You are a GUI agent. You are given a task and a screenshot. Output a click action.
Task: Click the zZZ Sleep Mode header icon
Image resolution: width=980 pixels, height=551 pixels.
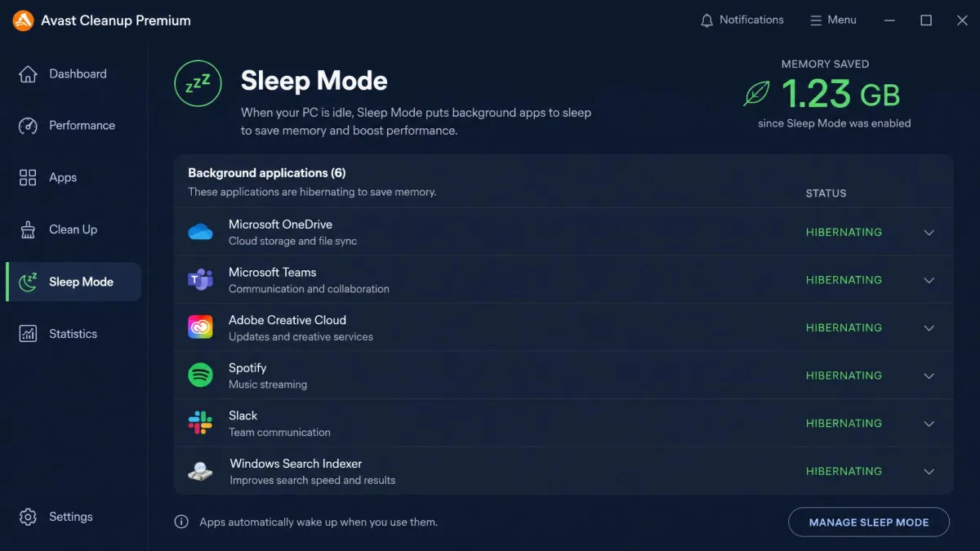tap(198, 82)
